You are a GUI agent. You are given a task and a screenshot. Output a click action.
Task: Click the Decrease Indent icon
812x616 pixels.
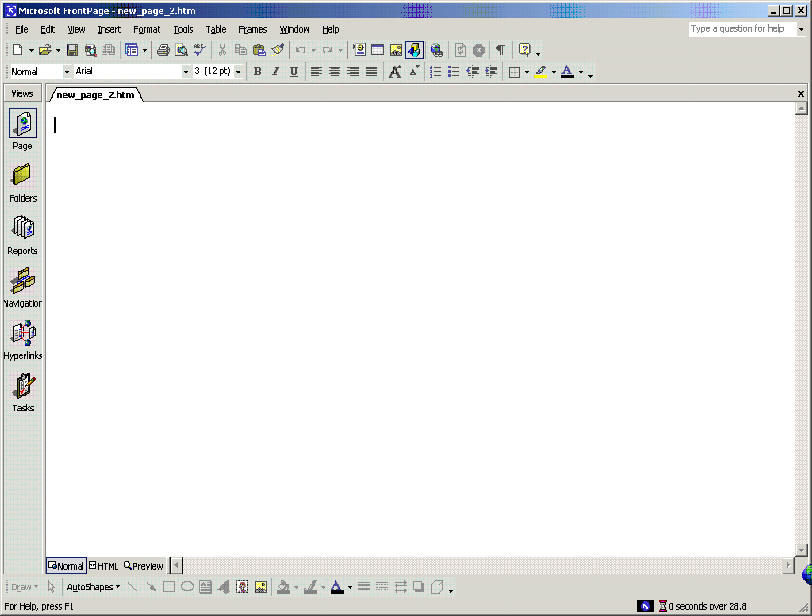(472, 71)
